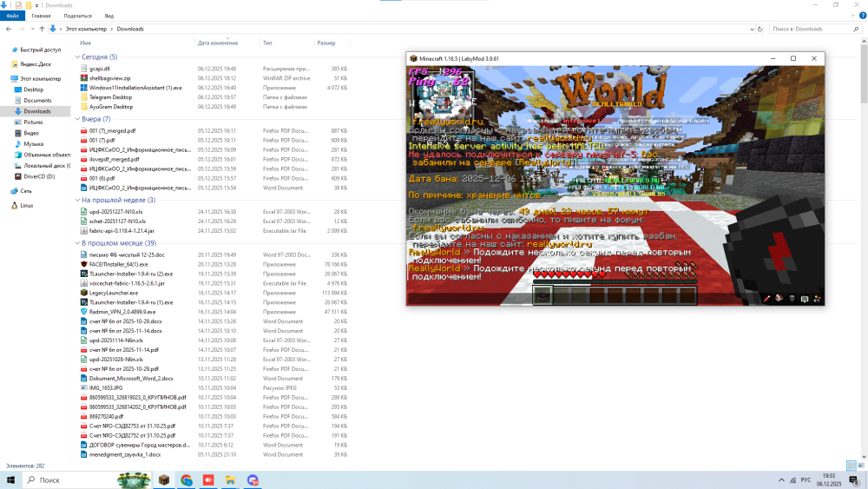The image size is (868, 489).
Task: Select the Windows11InstallationAssistant (1).exe icon
Action: (x=83, y=88)
